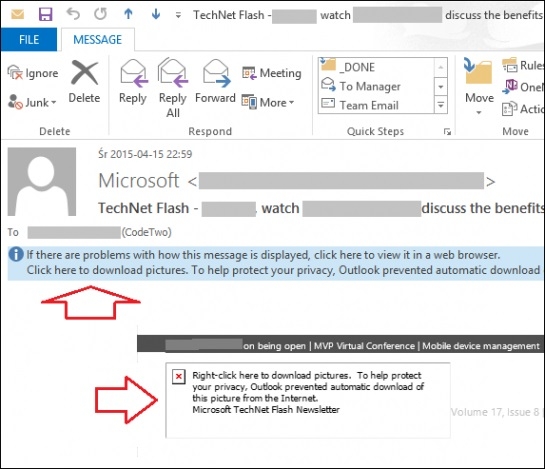545x469 pixels.
Task: Open the Junk dropdown menu
Action: point(32,102)
